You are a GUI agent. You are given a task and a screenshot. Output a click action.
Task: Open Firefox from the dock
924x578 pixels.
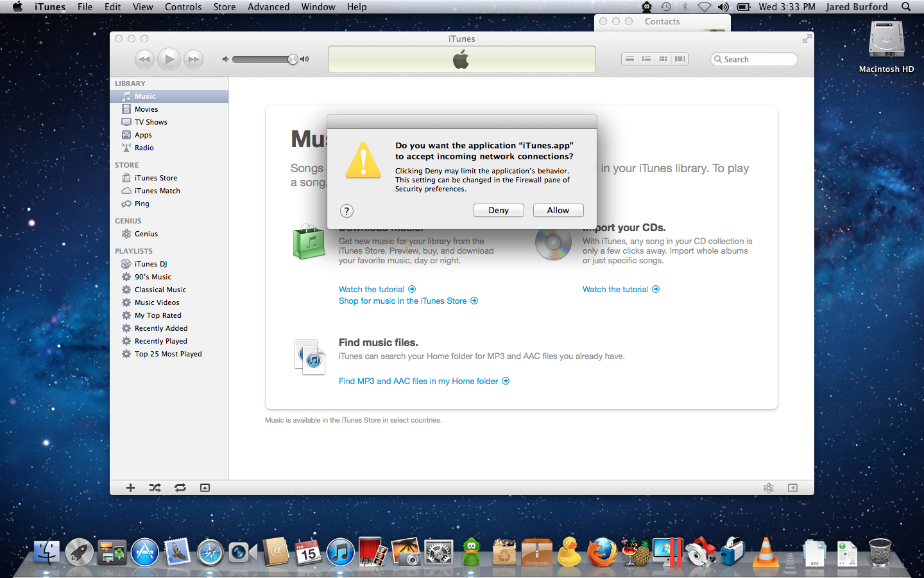point(602,552)
